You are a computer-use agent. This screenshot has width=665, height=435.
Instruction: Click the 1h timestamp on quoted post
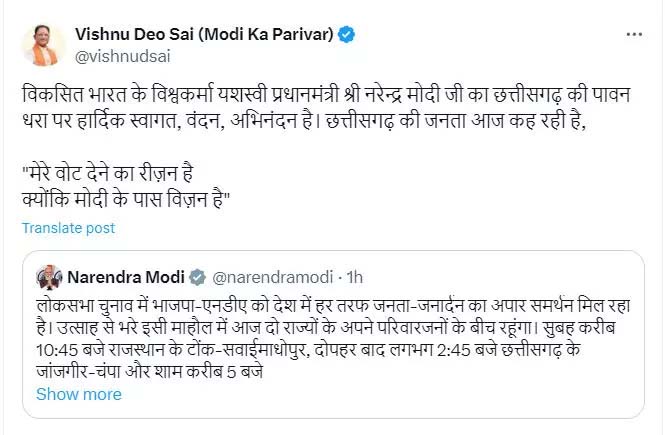click(353, 276)
